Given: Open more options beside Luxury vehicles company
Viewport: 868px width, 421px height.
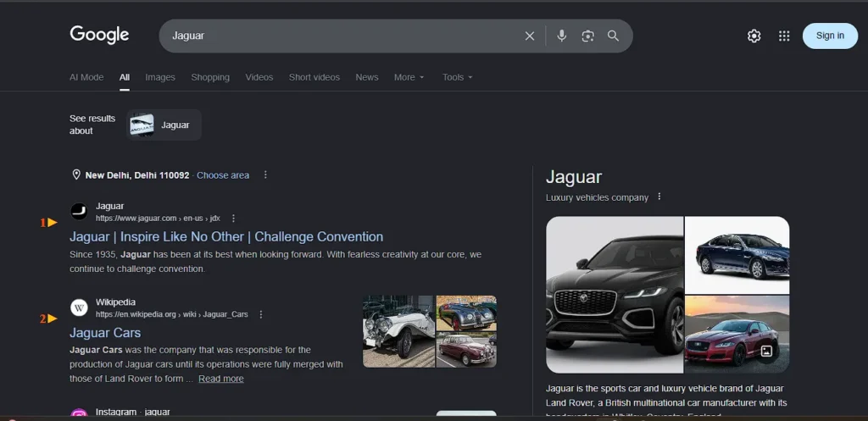Looking at the screenshot, I should pyautogui.click(x=659, y=197).
